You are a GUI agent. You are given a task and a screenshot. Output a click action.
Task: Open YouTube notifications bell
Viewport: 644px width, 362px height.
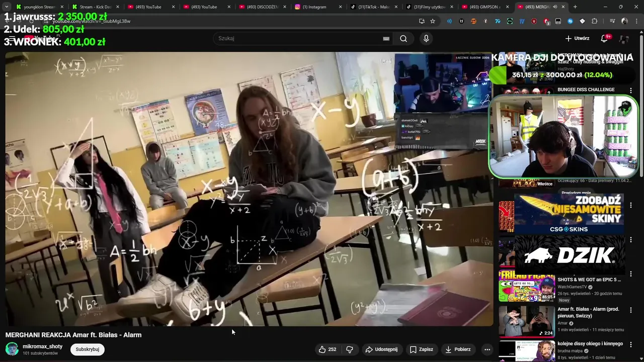click(604, 38)
